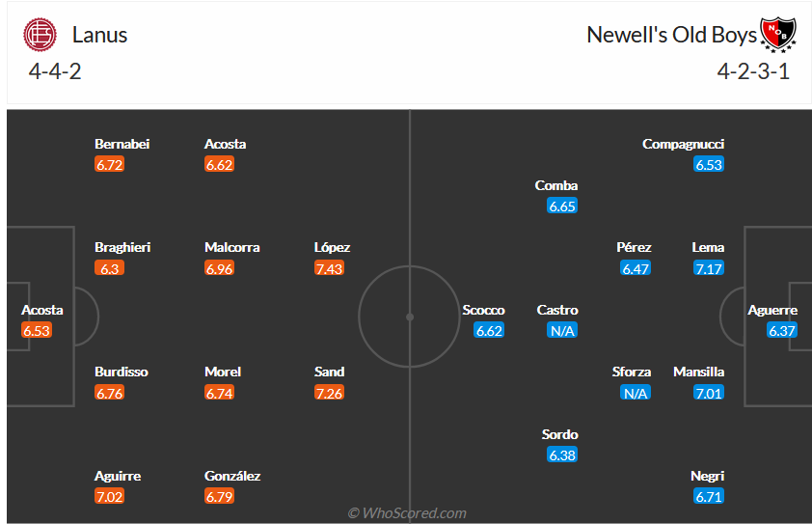Click the WhoScored.com watermark

(x=407, y=513)
